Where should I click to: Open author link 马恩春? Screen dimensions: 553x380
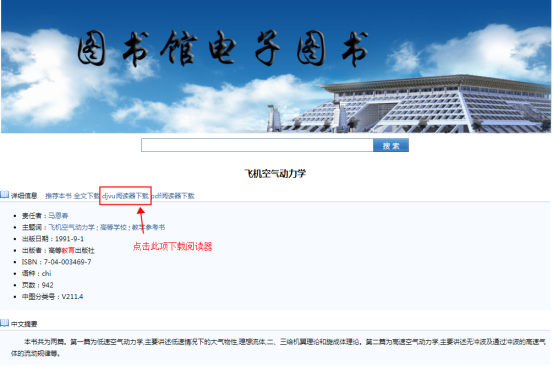click(x=58, y=216)
